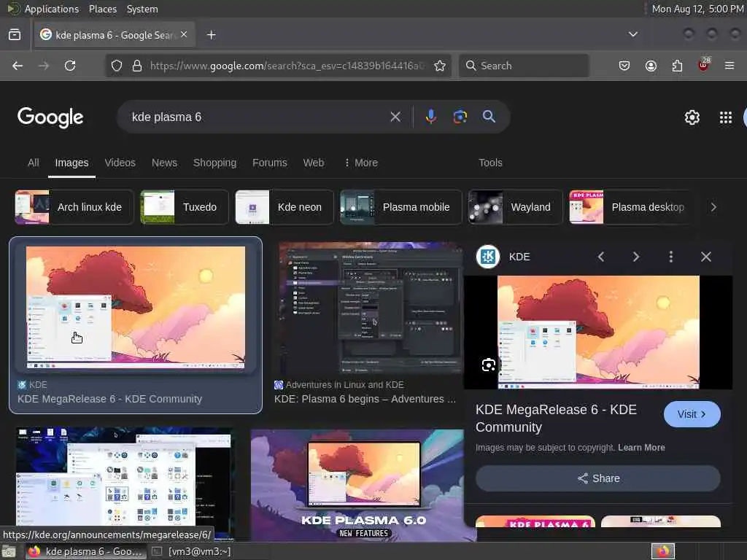Open the More search filters dropdown
Screen dimensions: 747x560
point(360,163)
